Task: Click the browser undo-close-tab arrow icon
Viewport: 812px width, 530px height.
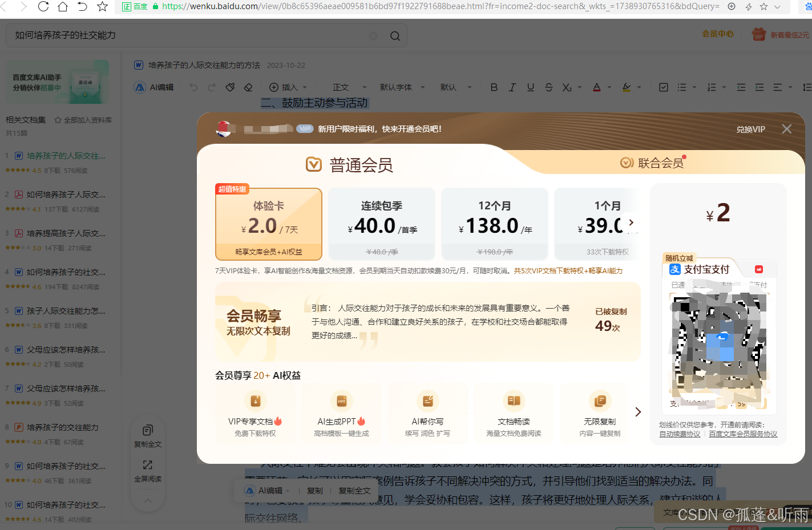Action: click(83, 6)
